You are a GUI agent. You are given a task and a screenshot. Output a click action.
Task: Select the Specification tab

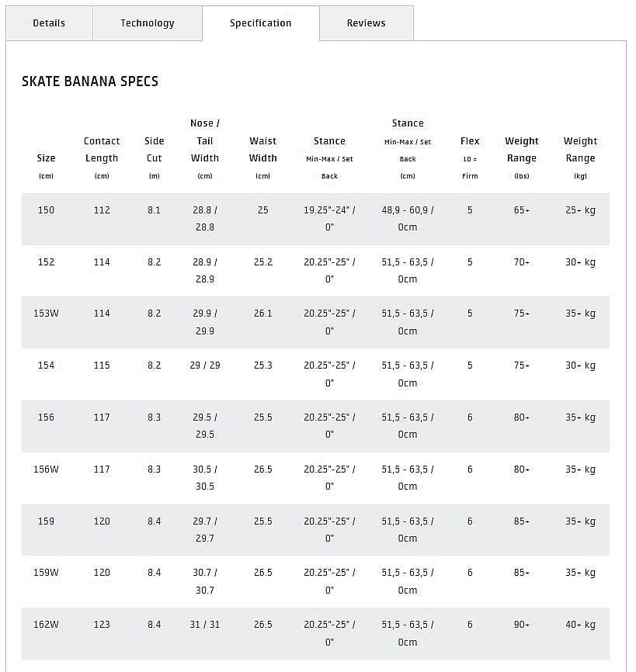[261, 23]
